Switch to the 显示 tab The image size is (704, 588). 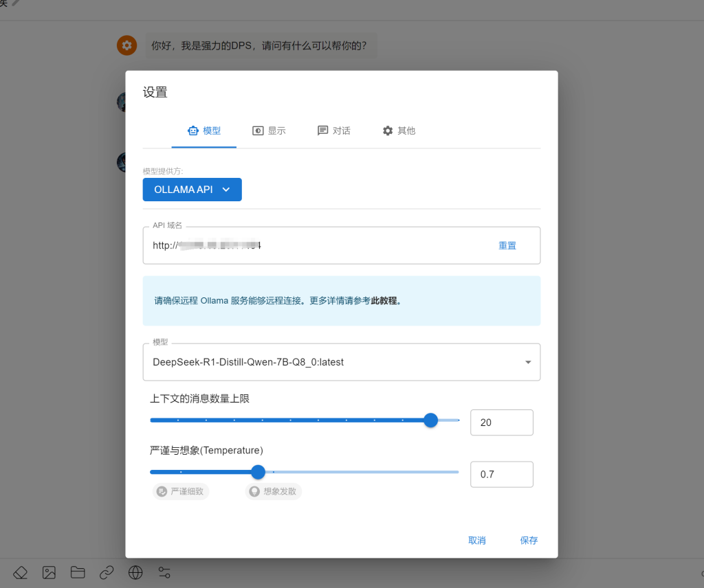pyautogui.click(x=269, y=131)
